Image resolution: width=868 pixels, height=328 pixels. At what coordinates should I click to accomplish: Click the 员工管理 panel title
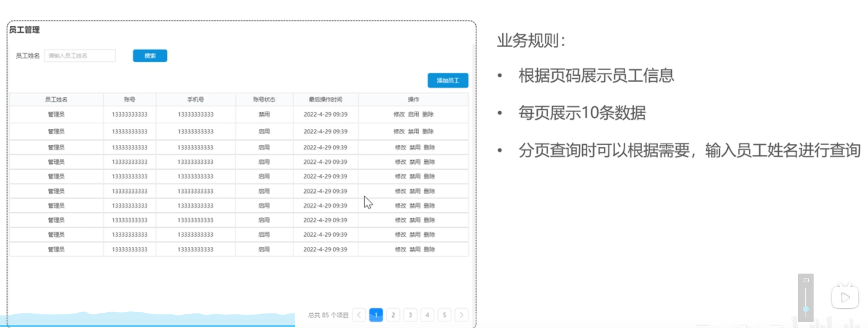[24, 30]
